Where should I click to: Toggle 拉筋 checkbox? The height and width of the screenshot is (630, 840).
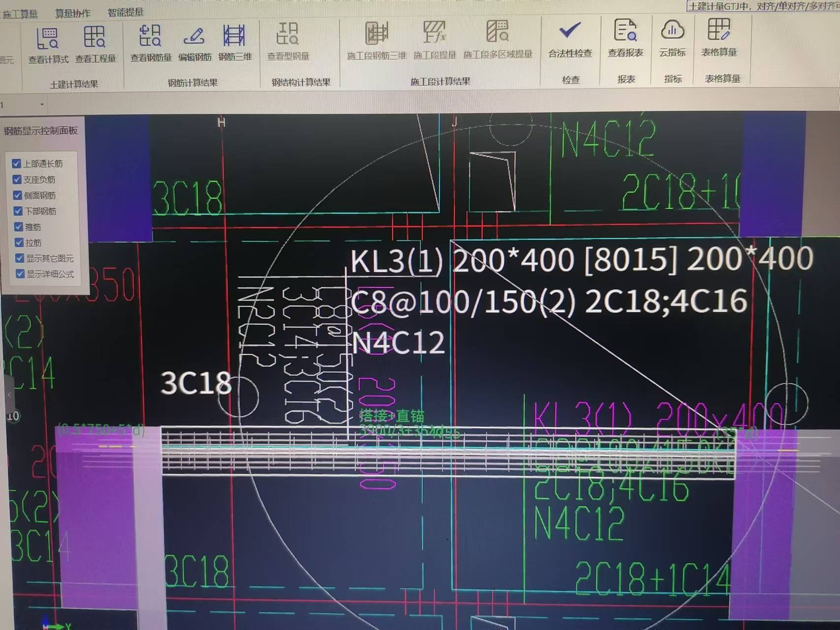19,242
